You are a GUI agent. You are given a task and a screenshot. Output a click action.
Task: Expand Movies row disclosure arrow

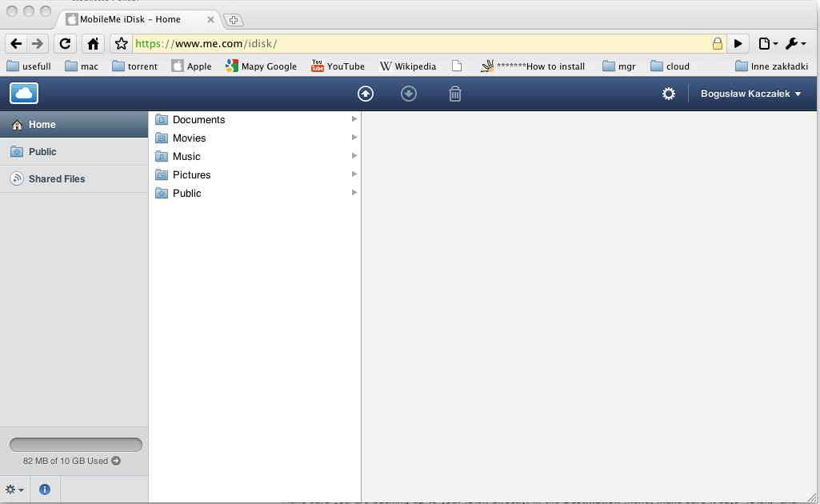[x=354, y=138]
